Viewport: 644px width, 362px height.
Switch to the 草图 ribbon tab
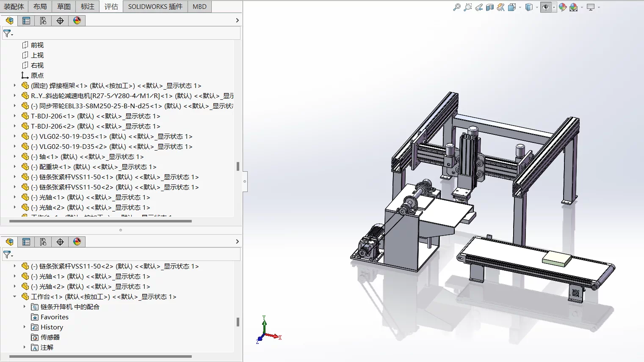(64, 6)
